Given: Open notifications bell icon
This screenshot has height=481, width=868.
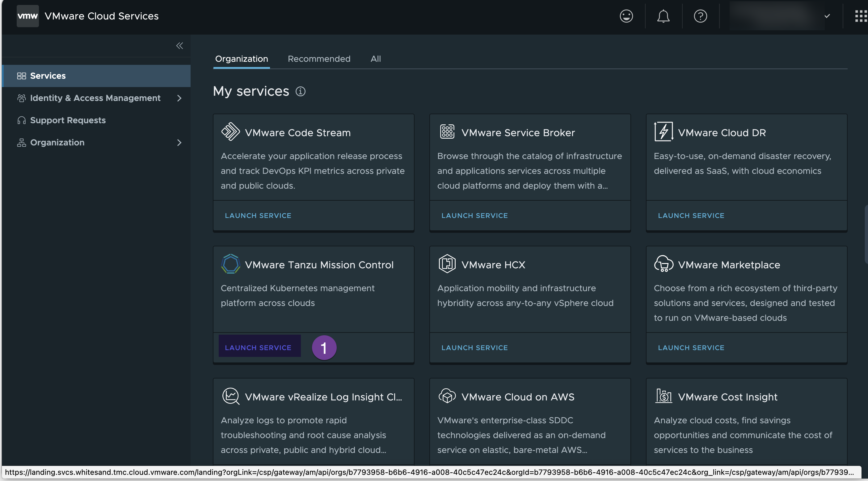Looking at the screenshot, I should pos(663,16).
